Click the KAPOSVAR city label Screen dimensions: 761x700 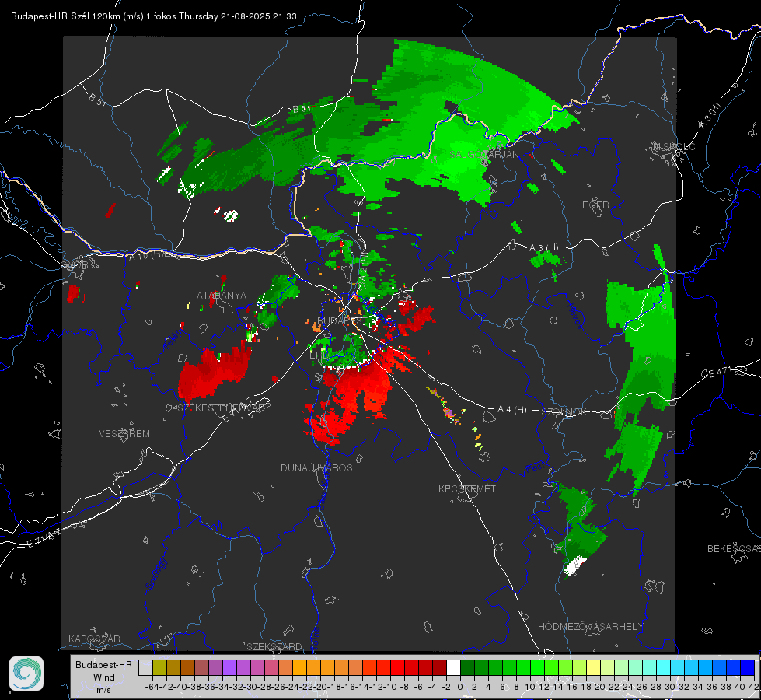pos(94,639)
